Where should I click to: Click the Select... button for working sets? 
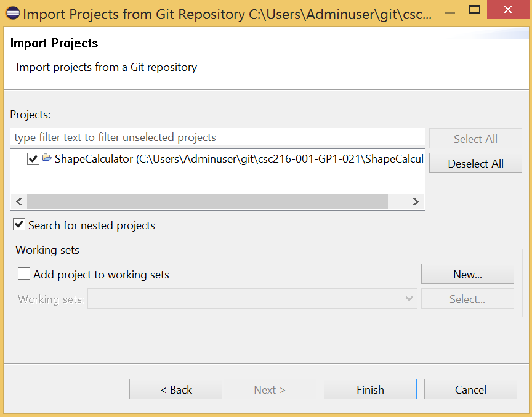[x=467, y=299]
